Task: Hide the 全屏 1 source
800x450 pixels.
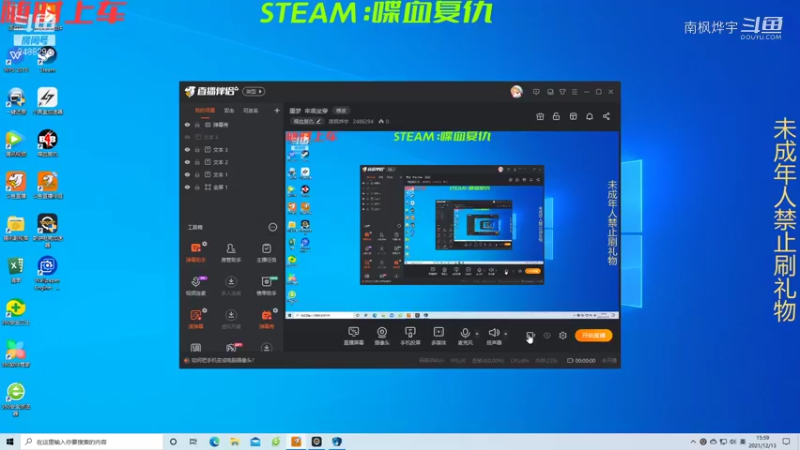Action: (x=187, y=187)
